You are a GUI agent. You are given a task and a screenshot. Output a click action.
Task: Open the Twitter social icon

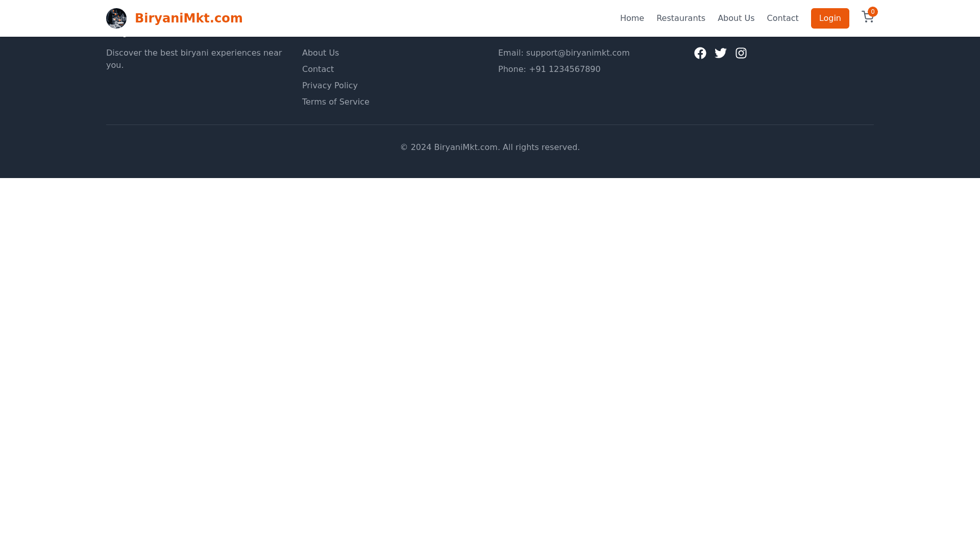tap(721, 53)
